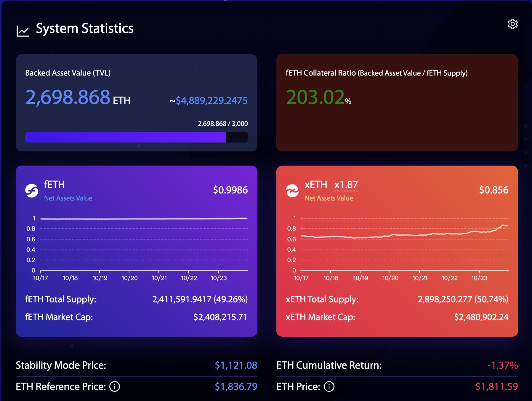Click the System Statistics chart icon
The width and height of the screenshot is (532, 401).
click(x=23, y=31)
